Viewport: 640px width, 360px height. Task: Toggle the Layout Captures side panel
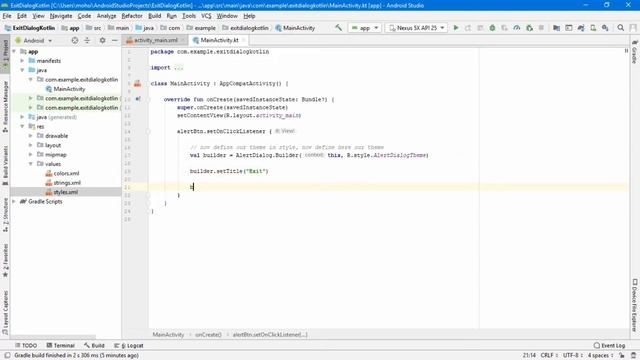click(5, 313)
